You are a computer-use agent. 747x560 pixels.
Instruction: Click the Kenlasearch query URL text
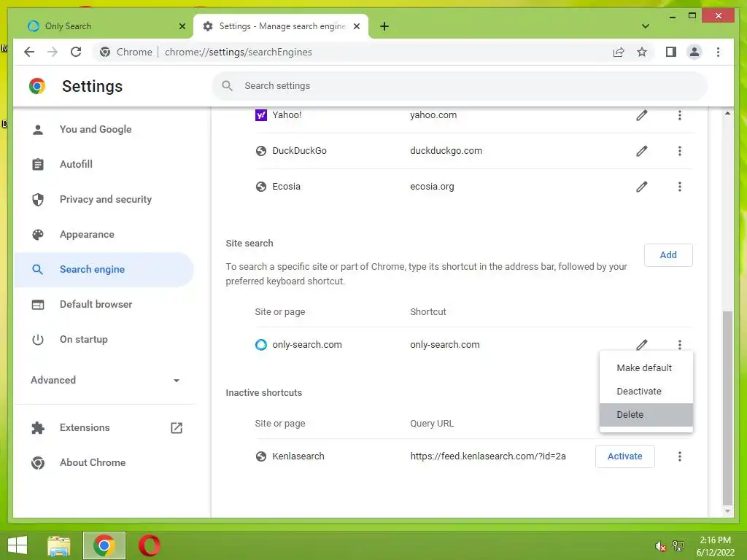pos(488,456)
